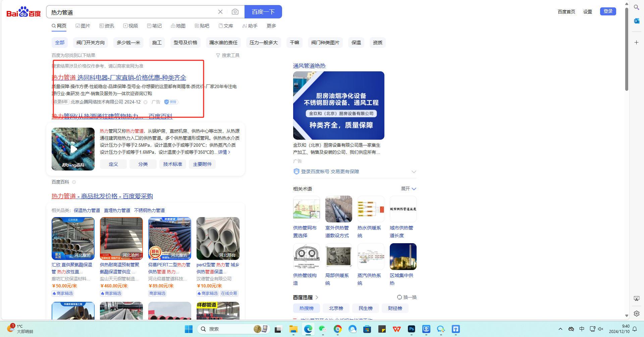The width and height of the screenshot is (644, 337).
Task: Add a sidebar app with the plus icon
Action: (636, 43)
